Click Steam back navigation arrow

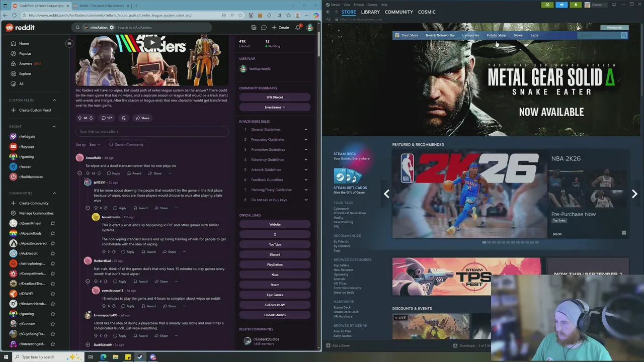pos(328,12)
